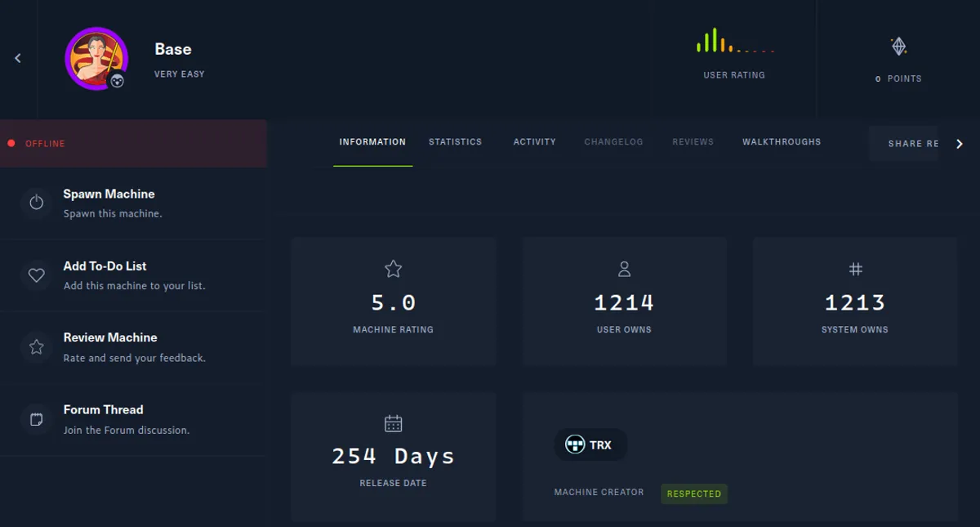Click the System Owns hash icon

coord(854,268)
